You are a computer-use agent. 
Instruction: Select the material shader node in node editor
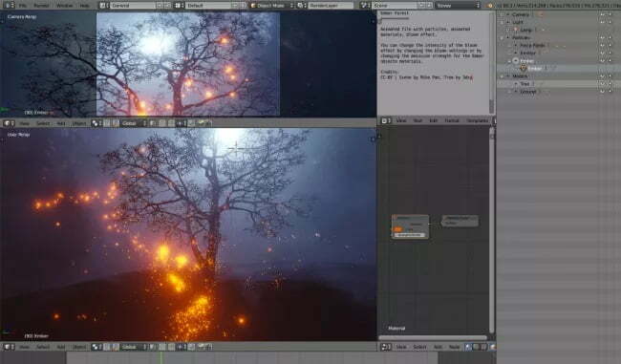coord(410,226)
